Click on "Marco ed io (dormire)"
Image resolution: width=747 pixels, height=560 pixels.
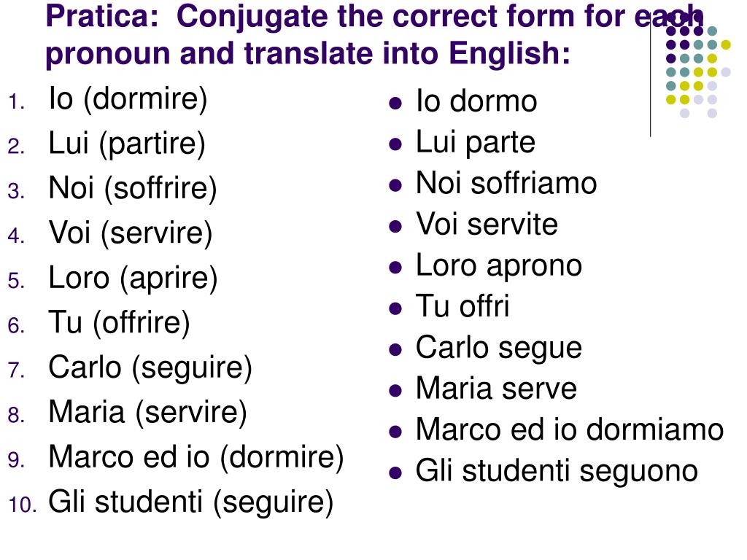tap(196, 457)
